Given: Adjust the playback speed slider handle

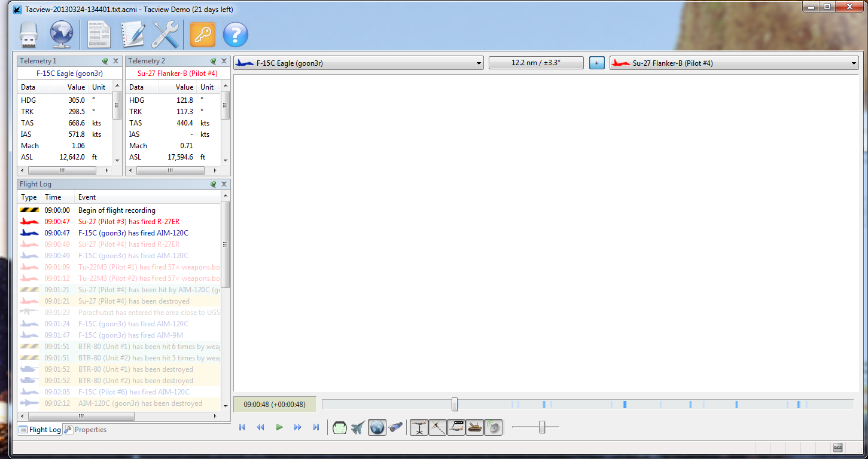Looking at the screenshot, I should pos(542,427).
